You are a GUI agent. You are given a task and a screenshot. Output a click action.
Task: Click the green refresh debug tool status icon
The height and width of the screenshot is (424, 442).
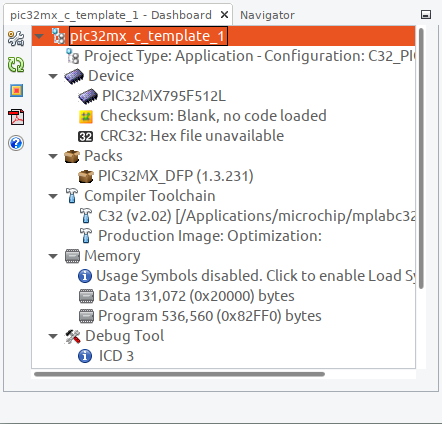pyautogui.click(x=16, y=65)
